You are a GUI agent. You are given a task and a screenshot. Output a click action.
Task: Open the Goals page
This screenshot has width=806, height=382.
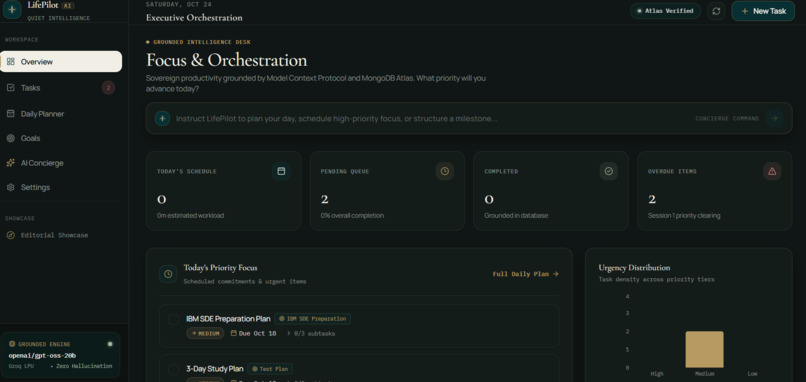pyautogui.click(x=61, y=138)
